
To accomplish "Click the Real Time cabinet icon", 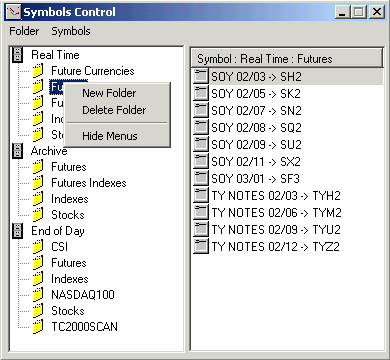I will point(17,54).
